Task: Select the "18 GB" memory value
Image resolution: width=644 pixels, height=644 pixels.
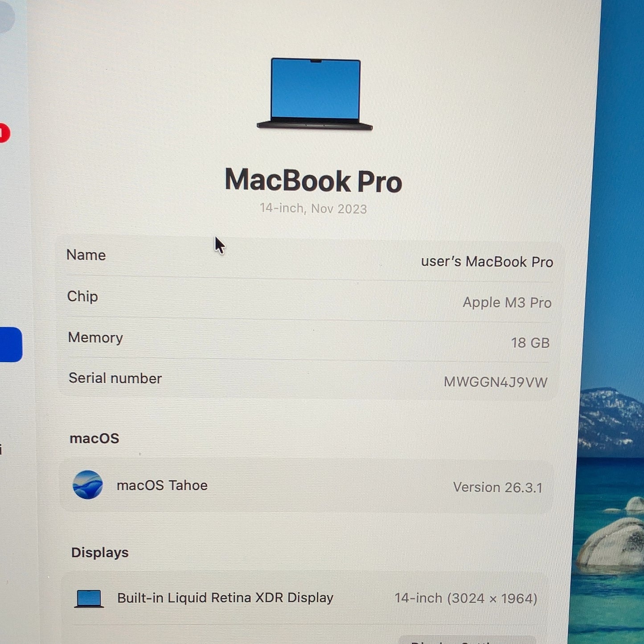Action: click(x=530, y=343)
